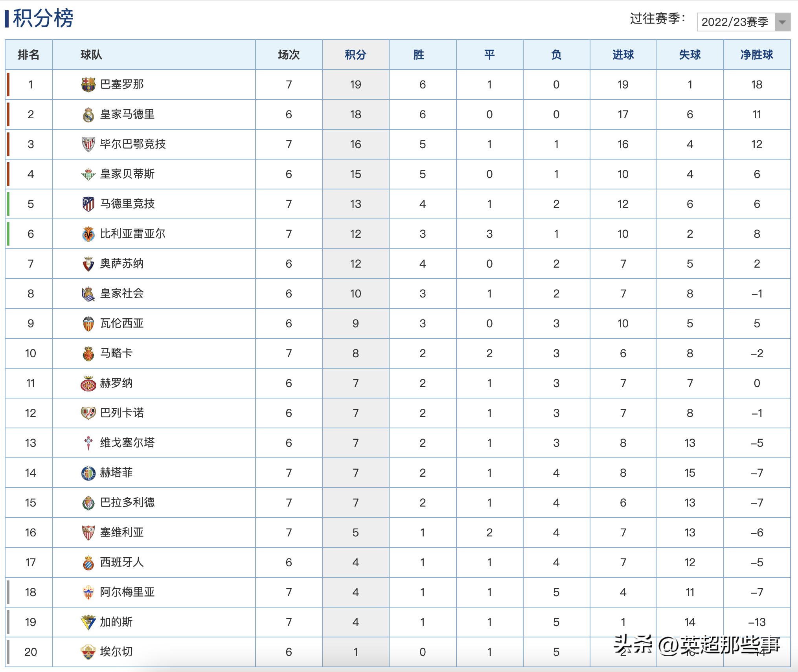Open team link 皇家马德里
Viewport: 798px width, 672px height.
127,114
